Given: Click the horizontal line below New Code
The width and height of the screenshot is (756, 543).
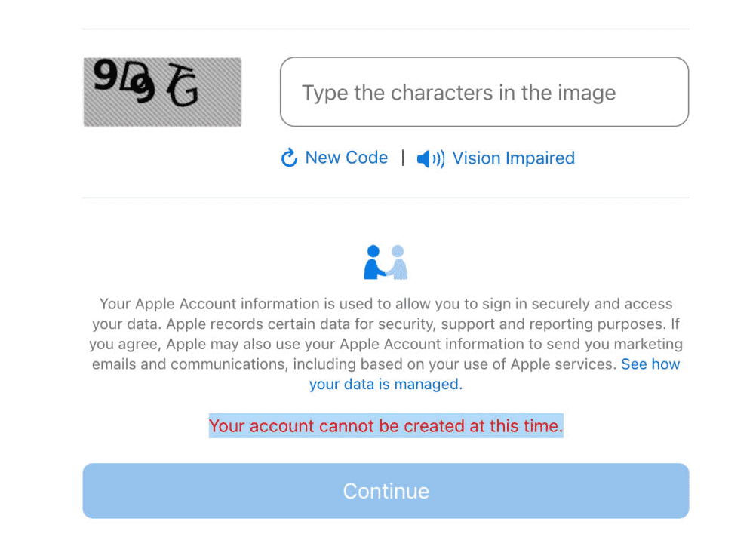Looking at the screenshot, I should click(x=386, y=198).
